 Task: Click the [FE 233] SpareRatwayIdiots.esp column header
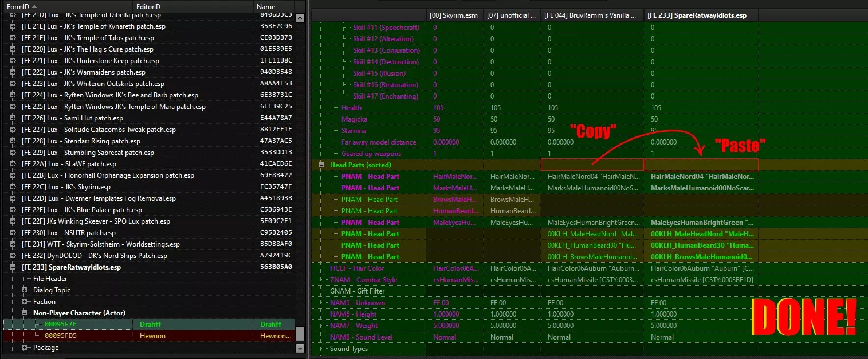tap(701, 15)
